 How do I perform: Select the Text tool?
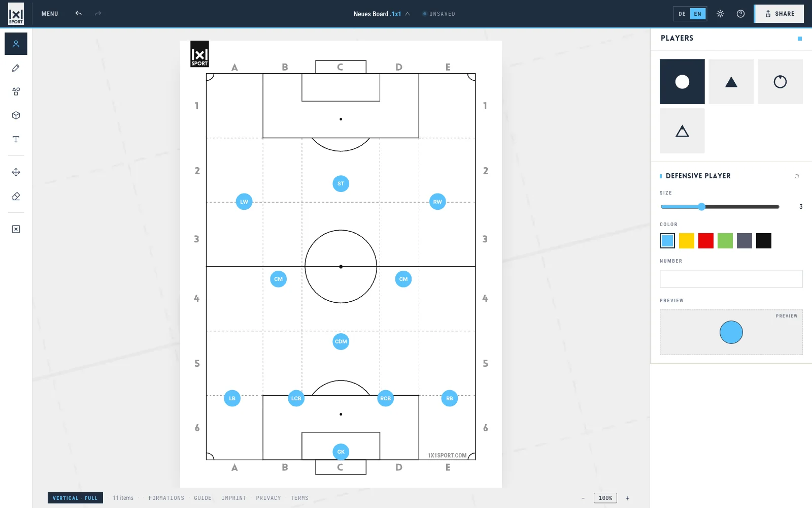[x=16, y=139]
